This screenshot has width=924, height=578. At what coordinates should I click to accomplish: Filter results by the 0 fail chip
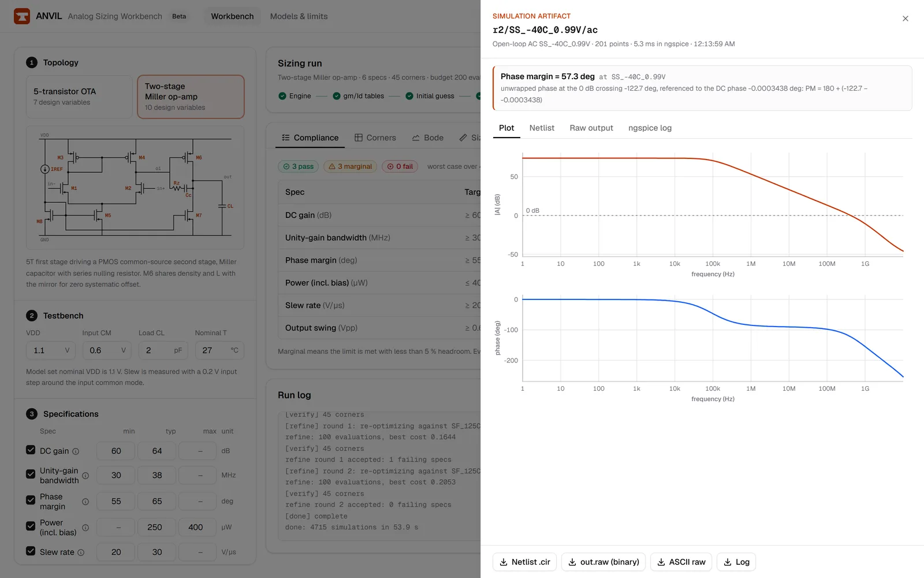pos(400,166)
